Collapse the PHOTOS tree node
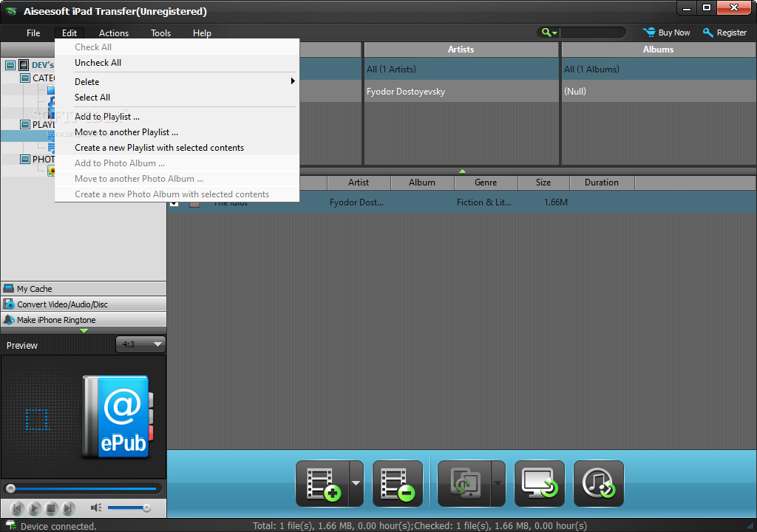757x532 pixels. [25, 159]
